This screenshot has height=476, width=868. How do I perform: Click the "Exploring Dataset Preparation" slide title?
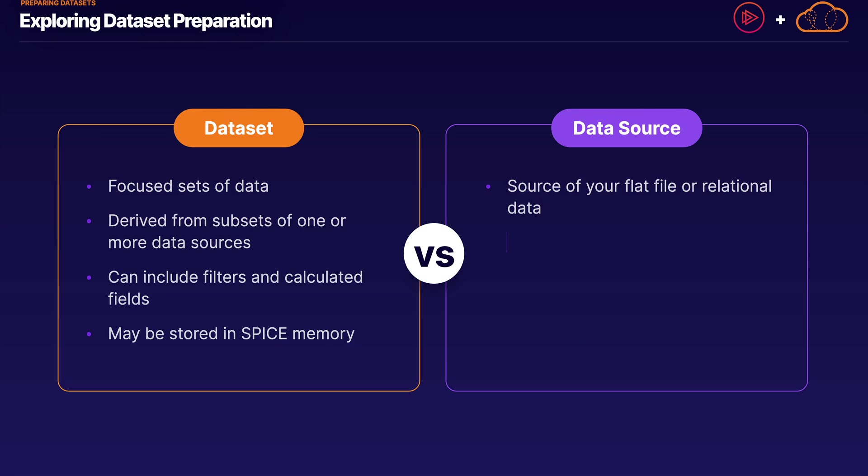(x=146, y=21)
